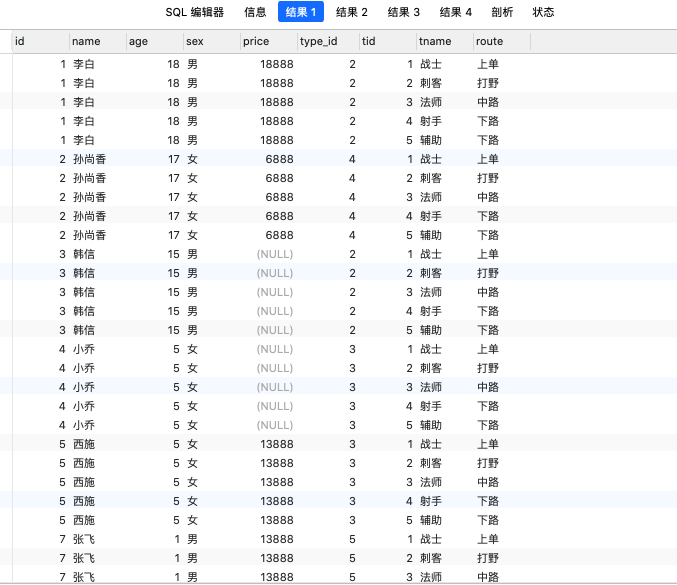Select price 6888 in 孙尚香 刺客 row
The width and height of the screenshot is (677, 585).
point(279,178)
